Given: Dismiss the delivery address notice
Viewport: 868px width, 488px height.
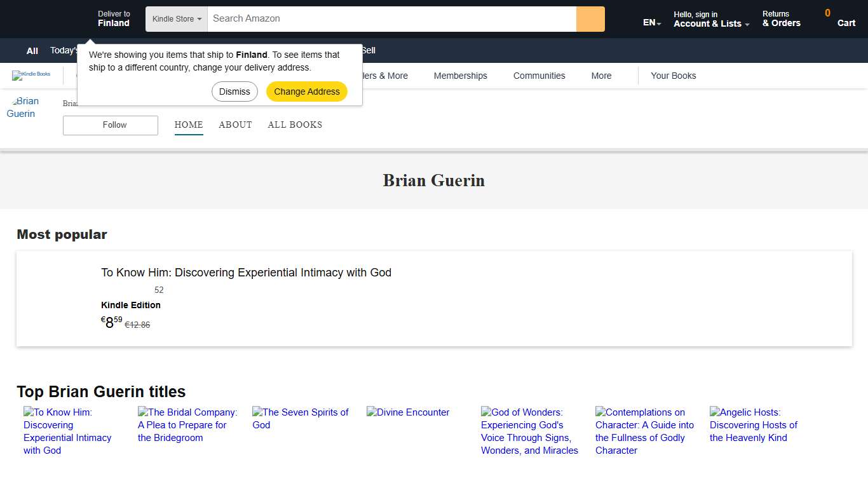Looking at the screenshot, I should click(234, 91).
